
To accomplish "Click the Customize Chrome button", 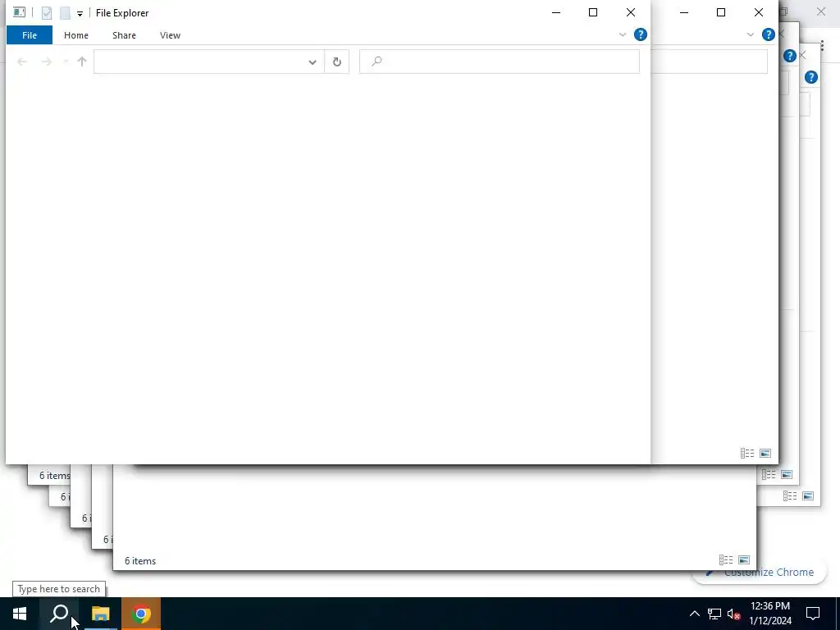I will tap(760, 573).
